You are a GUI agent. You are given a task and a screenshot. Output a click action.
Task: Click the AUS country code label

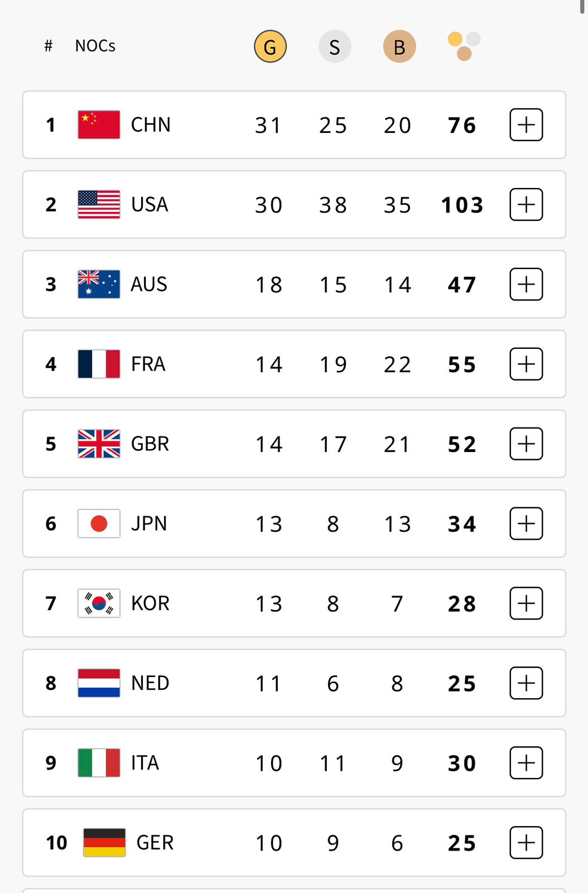point(149,284)
